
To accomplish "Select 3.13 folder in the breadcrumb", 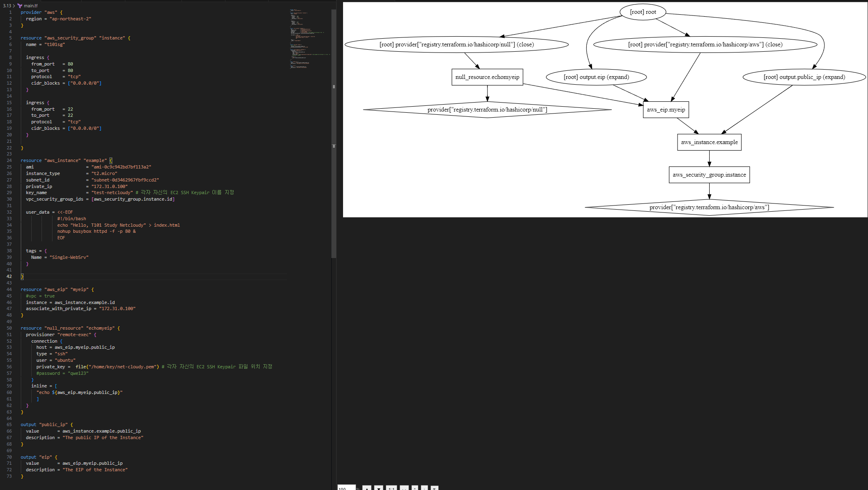I will pos(7,6).
